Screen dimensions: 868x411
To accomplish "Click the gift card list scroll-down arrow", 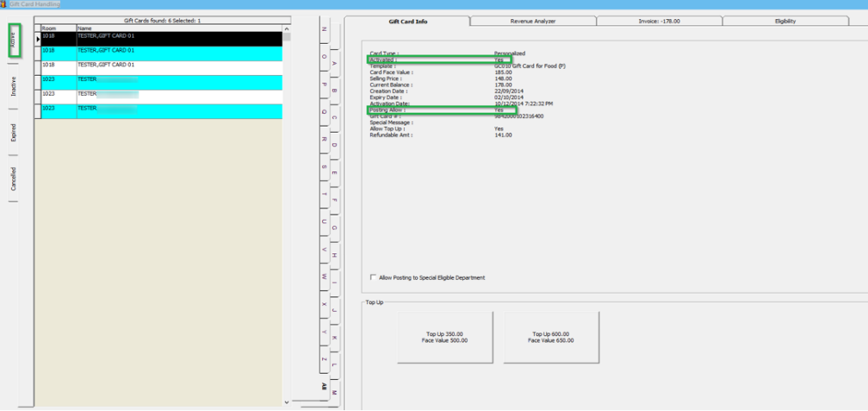I will 286,402.
